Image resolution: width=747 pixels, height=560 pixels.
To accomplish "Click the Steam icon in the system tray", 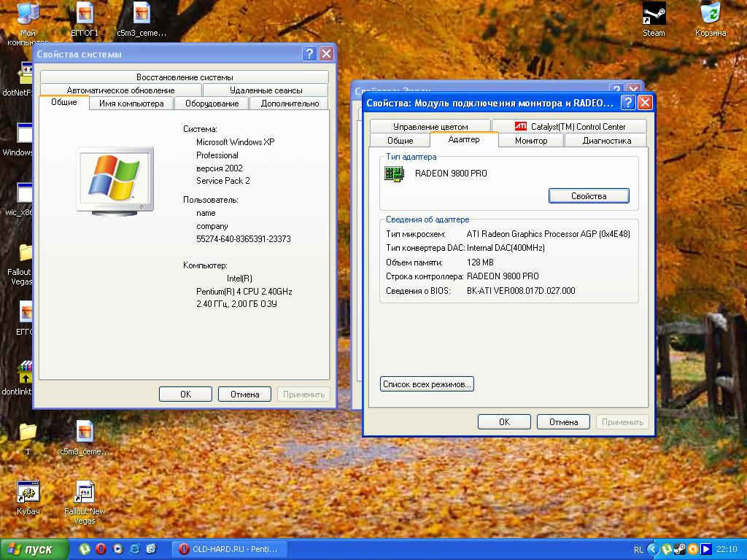I will coord(679,550).
